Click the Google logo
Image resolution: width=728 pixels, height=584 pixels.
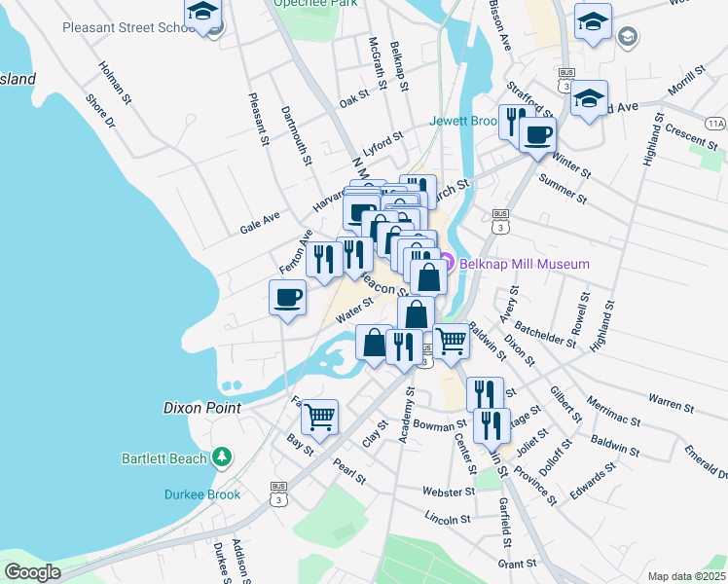tap(33, 571)
